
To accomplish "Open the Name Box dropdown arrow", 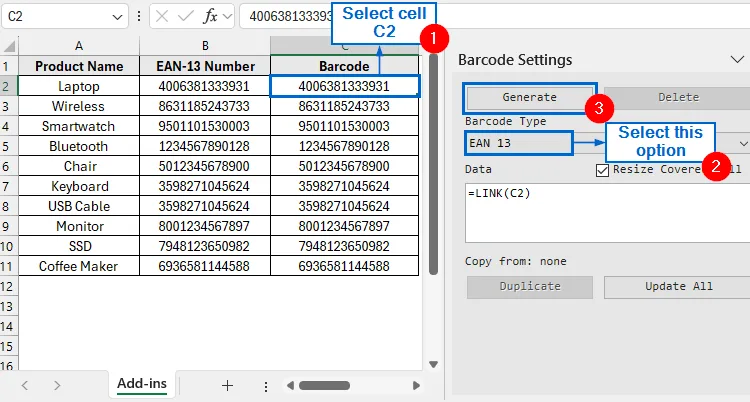I will (117, 17).
